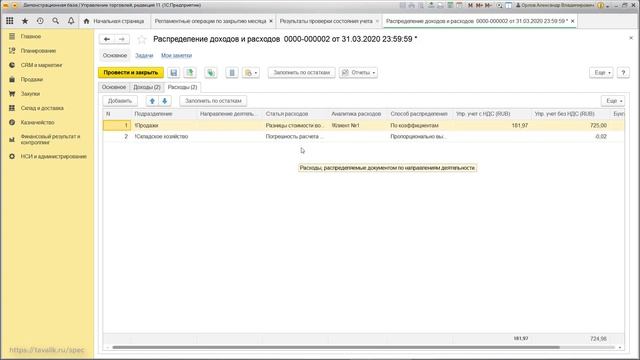Show document movements with green structure icon
This screenshot has height=360, width=640.
(x=211, y=73)
